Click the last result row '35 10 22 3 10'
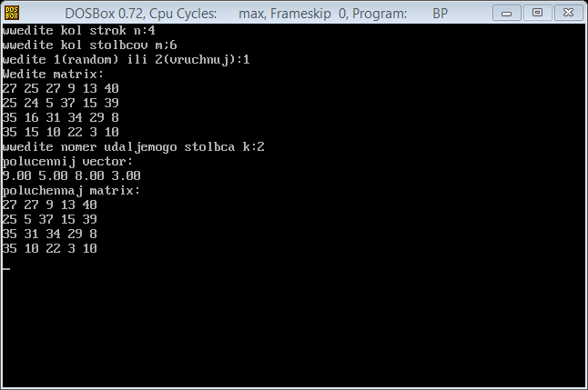This screenshot has height=390, width=588. [49, 248]
